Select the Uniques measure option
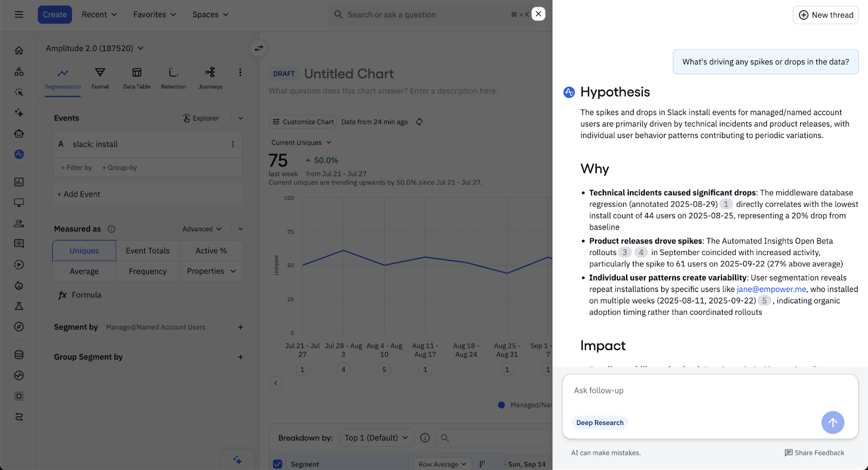 click(84, 251)
